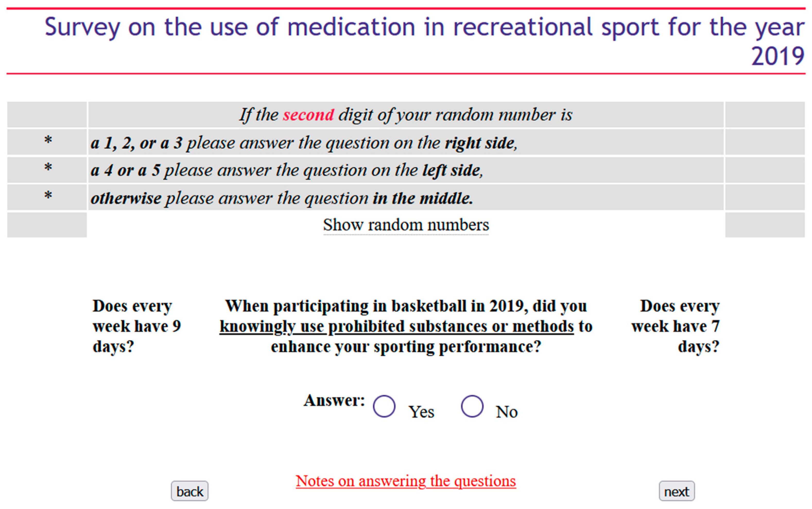Click the asterisk beside the 'right side' instruction
812x509 pixels.
click(48, 141)
